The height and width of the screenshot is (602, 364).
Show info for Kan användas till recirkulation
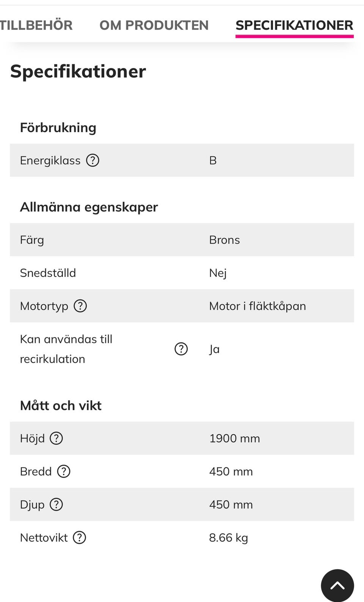[181, 349]
